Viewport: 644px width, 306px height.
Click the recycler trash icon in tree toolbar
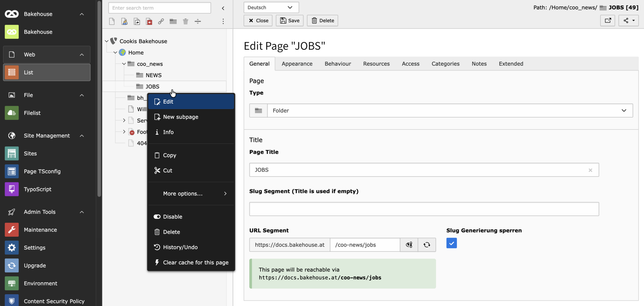pos(185,21)
